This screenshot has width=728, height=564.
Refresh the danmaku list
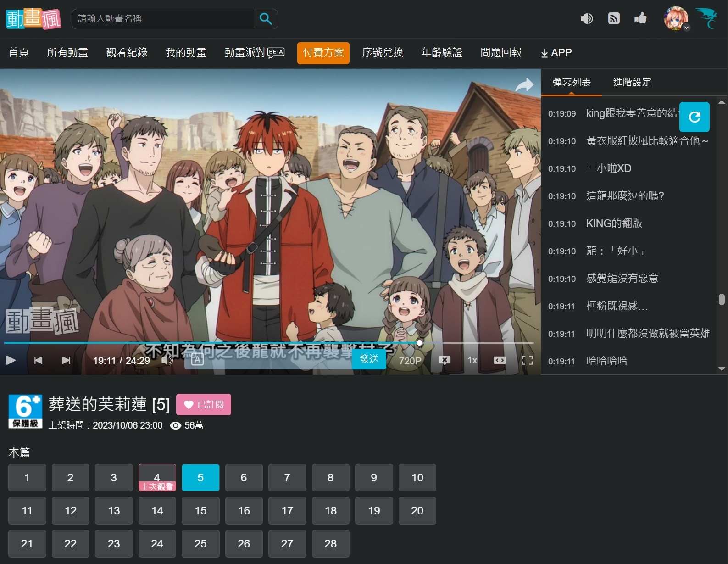click(695, 117)
